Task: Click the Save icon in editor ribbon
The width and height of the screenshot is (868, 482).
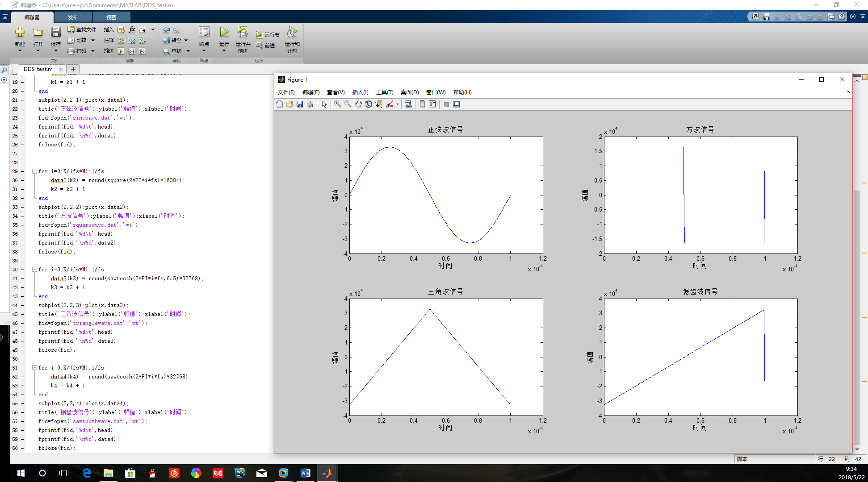Action: coord(55,32)
